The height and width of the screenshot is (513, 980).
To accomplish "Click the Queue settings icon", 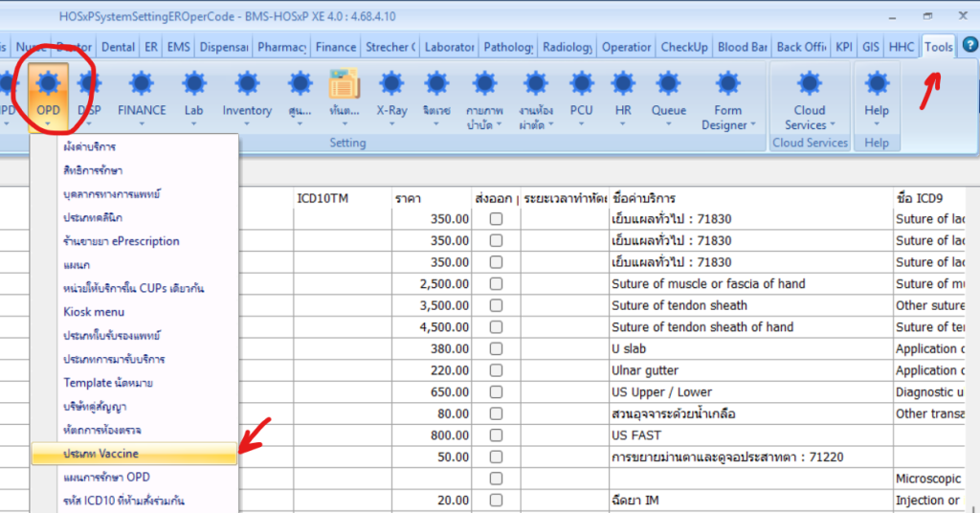I will click(x=668, y=84).
